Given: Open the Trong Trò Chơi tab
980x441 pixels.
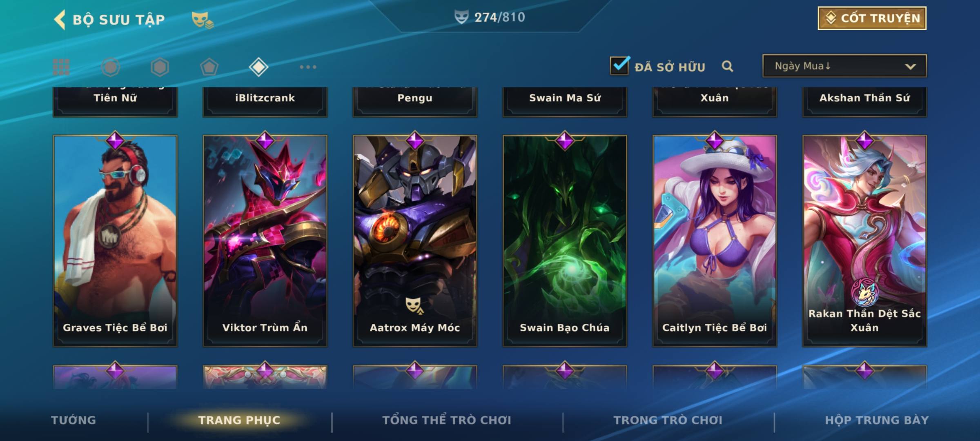Looking at the screenshot, I should [668, 420].
